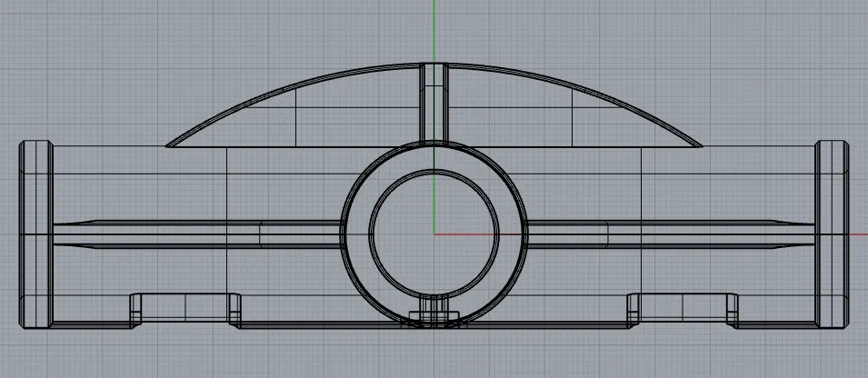Select the left rectangular notch on the bottom edge
868x378 pixels.
pyautogui.click(x=185, y=310)
